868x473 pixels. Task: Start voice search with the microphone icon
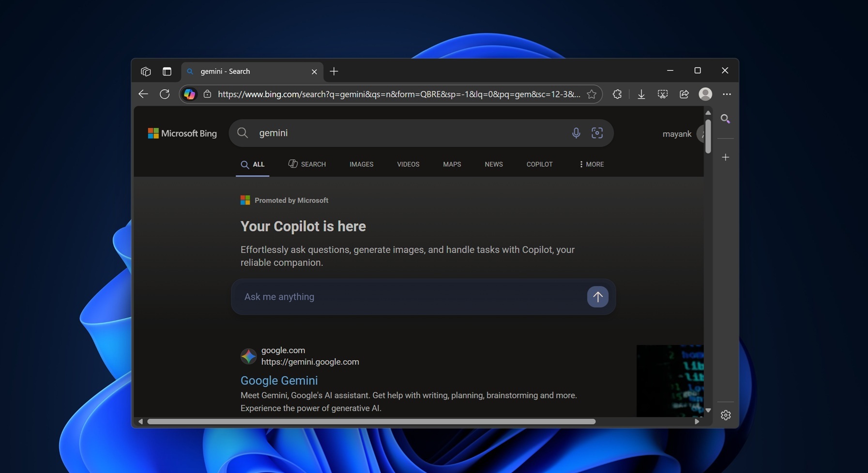[576, 133]
